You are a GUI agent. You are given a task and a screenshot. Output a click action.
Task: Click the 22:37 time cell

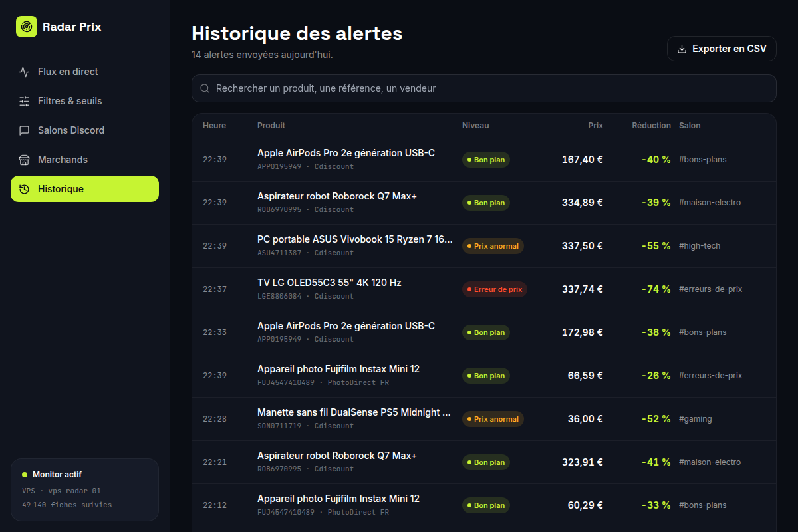pos(215,289)
